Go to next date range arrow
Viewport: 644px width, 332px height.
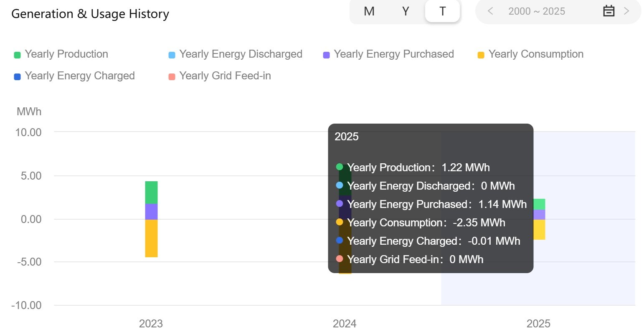[x=626, y=11]
